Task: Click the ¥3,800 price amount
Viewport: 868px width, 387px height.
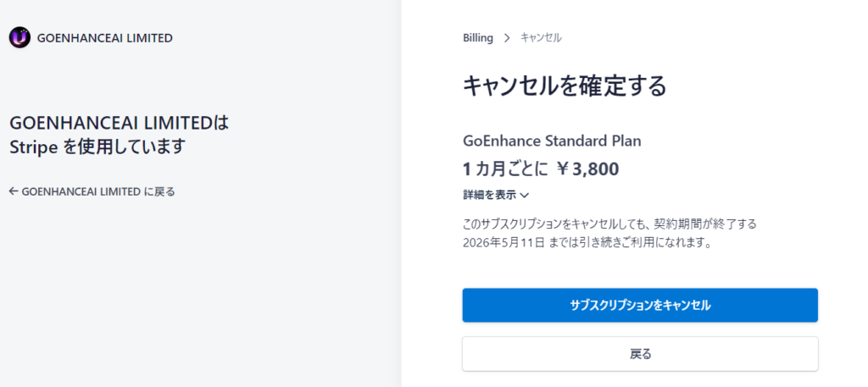Action: point(587,169)
